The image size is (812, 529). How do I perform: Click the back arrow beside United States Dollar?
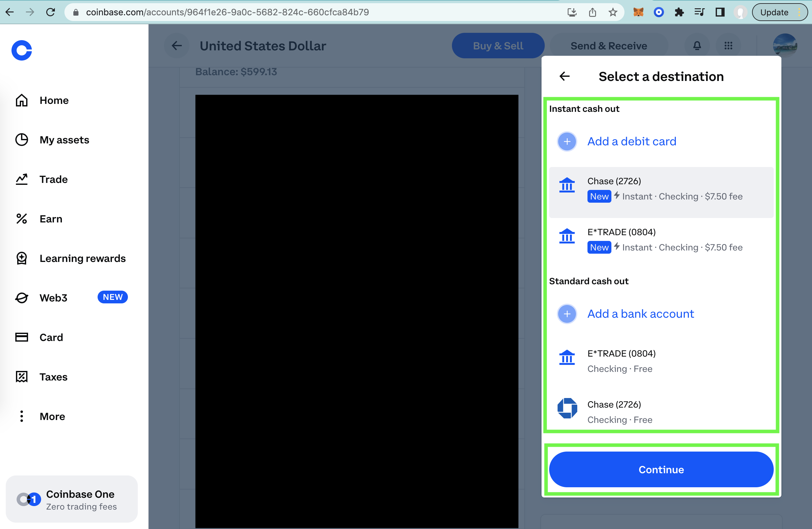(x=177, y=46)
